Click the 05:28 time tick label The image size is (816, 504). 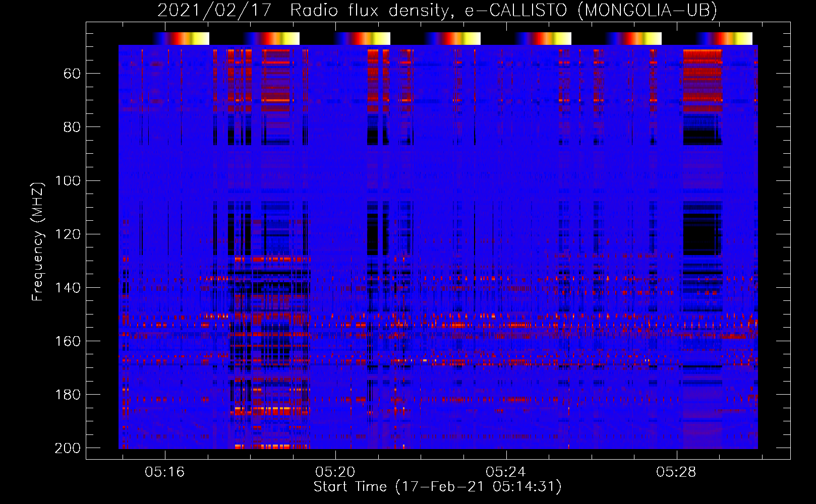pos(676,472)
